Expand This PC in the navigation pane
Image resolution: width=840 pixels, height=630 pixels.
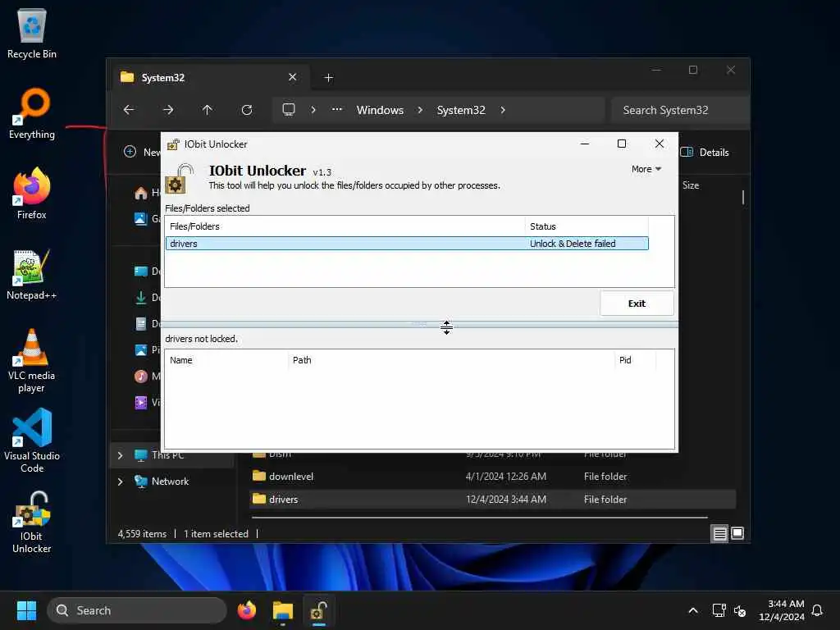[x=120, y=455]
